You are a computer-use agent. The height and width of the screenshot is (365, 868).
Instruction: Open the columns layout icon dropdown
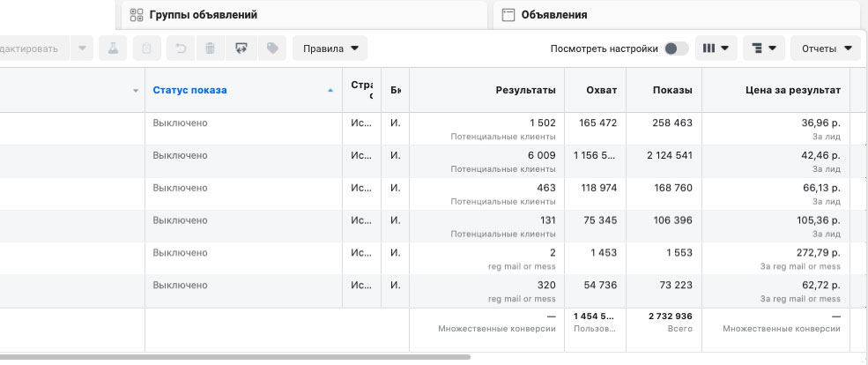[x=716, y=48]
